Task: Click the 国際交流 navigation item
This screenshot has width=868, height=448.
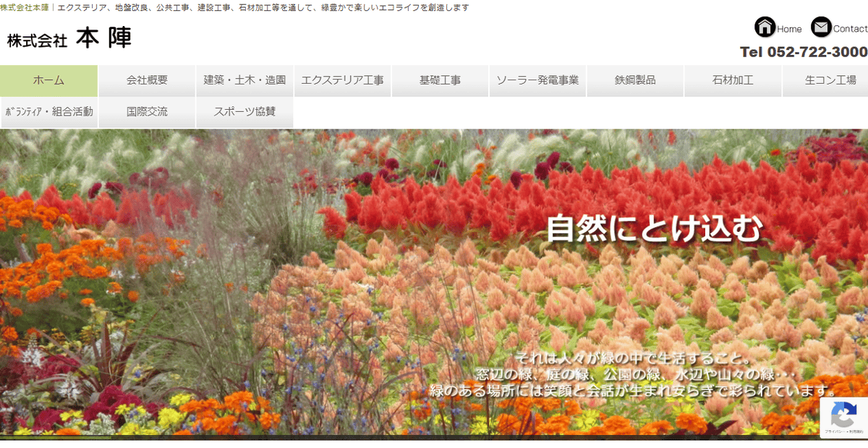Action: 147,112
